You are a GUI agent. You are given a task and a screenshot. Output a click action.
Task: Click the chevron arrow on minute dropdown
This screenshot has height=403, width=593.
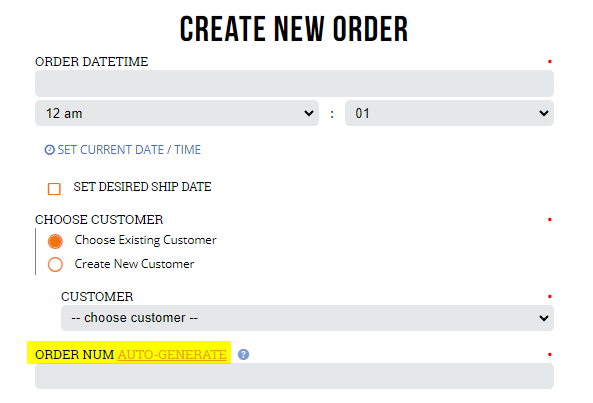tap(544, 113)
